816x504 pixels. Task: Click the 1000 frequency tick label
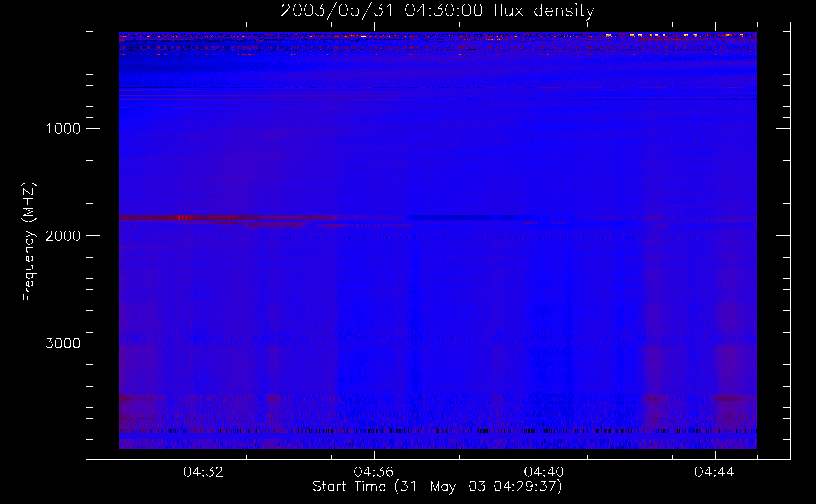coord(63,128)
